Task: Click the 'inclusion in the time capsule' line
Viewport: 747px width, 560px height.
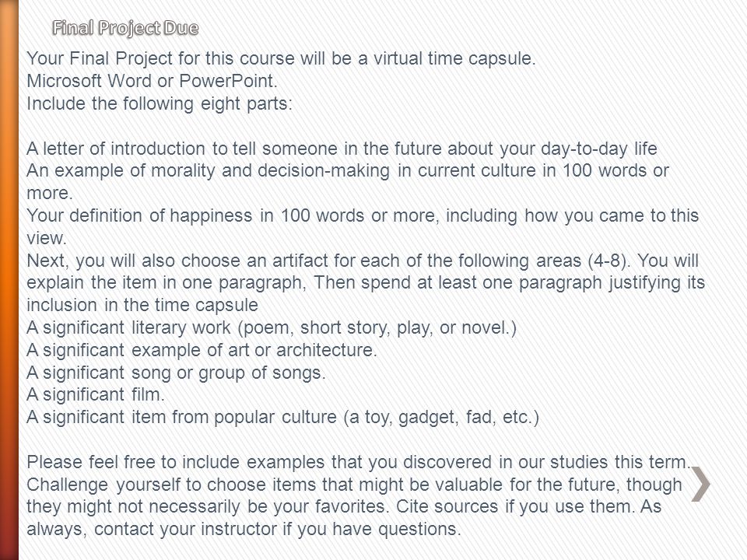Action: point(142,305)
